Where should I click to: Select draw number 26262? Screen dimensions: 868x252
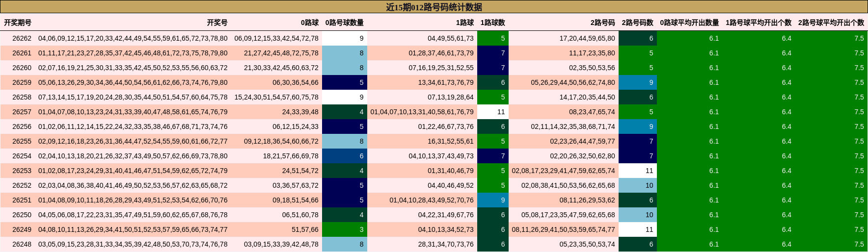[22, 38]
